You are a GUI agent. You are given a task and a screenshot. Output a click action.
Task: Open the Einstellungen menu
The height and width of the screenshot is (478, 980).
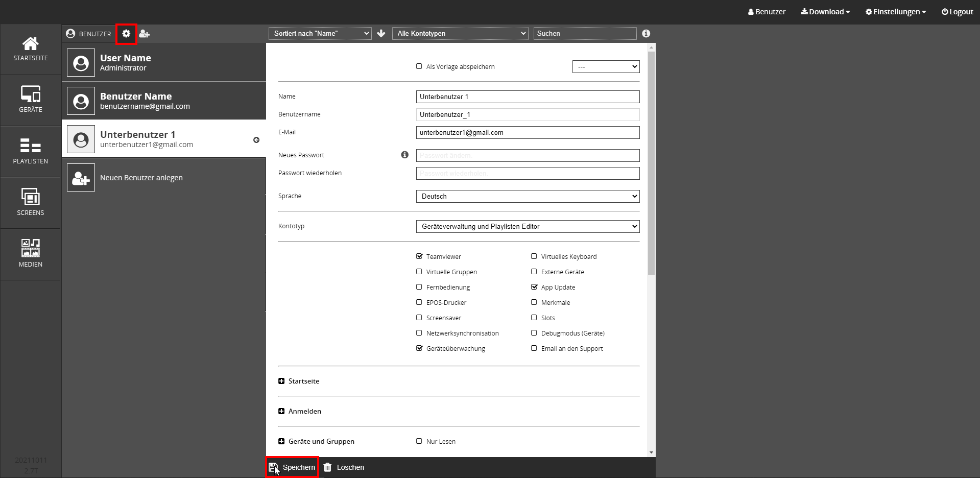895,12
